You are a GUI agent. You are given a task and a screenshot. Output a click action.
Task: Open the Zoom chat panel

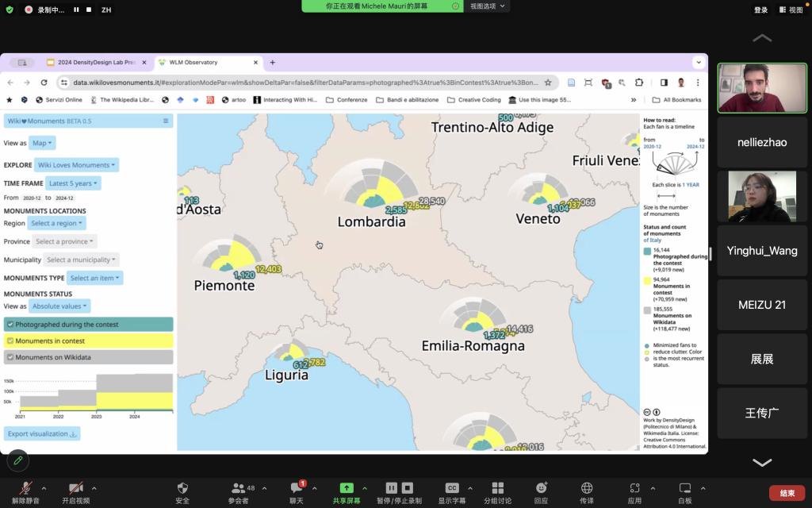[x=298, y=488]
